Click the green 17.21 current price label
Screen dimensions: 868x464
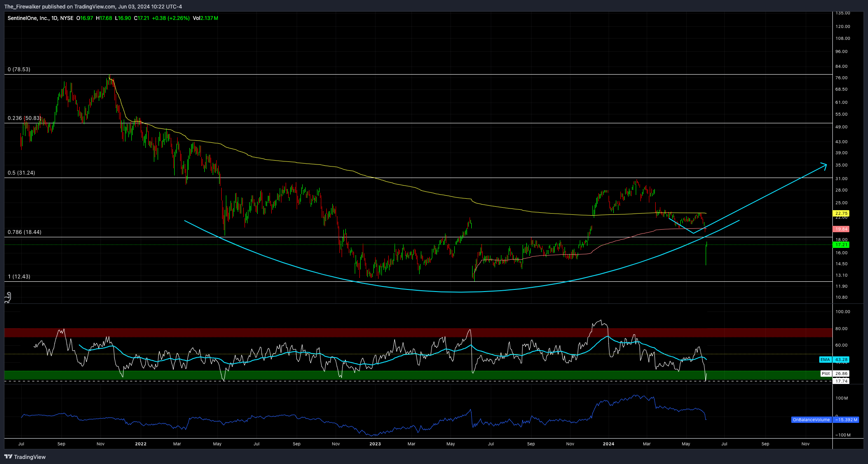pos(841,245)
